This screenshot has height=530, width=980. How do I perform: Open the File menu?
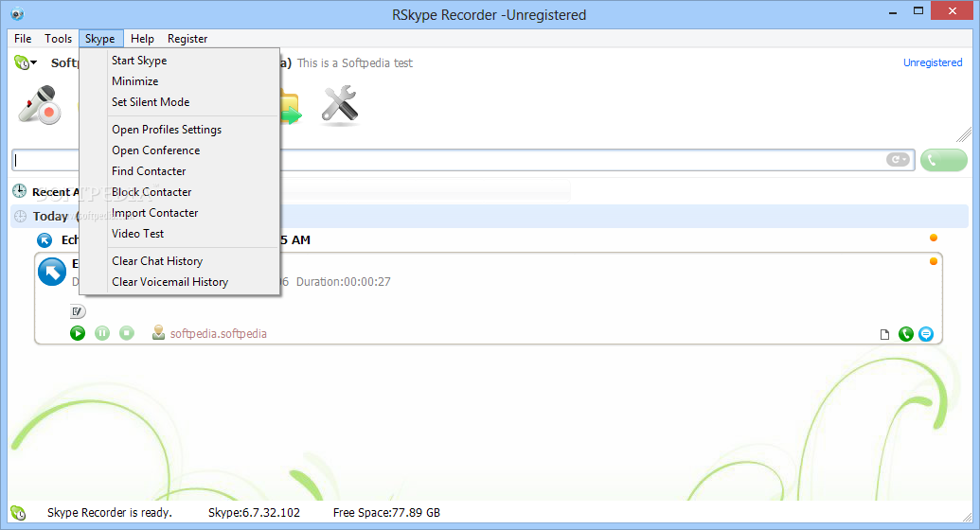click(x=23, y=39)
